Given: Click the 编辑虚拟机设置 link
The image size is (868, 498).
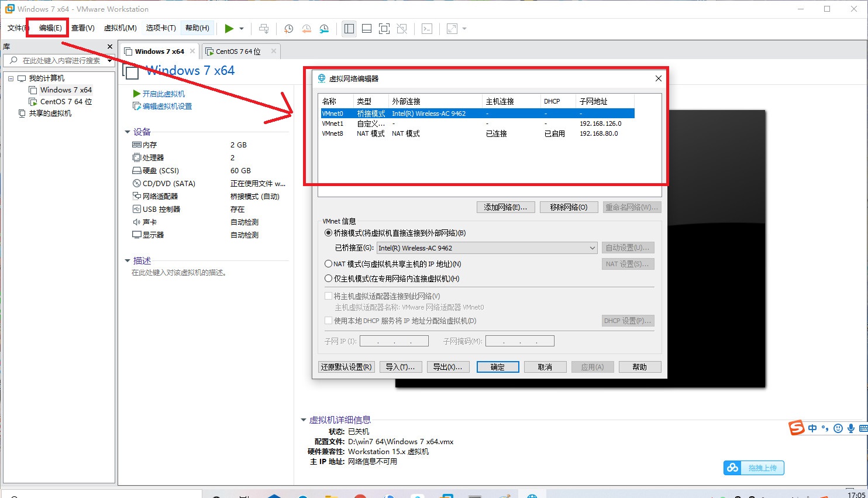Looking at the screenshot, I should point(167,107).
